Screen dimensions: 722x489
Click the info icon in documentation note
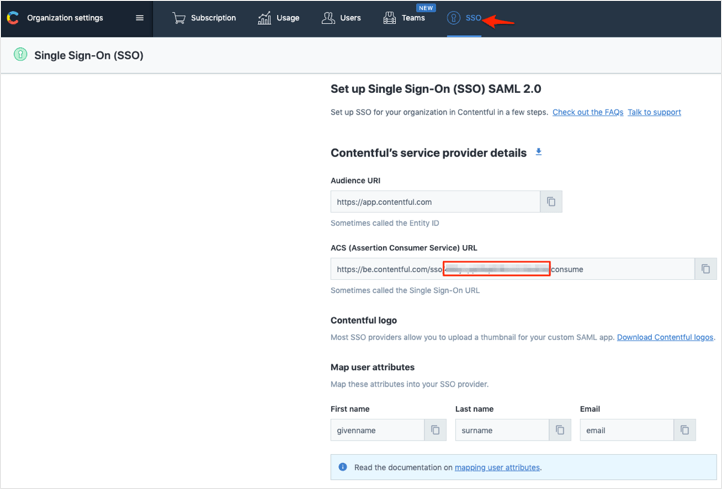pos(343,467)
